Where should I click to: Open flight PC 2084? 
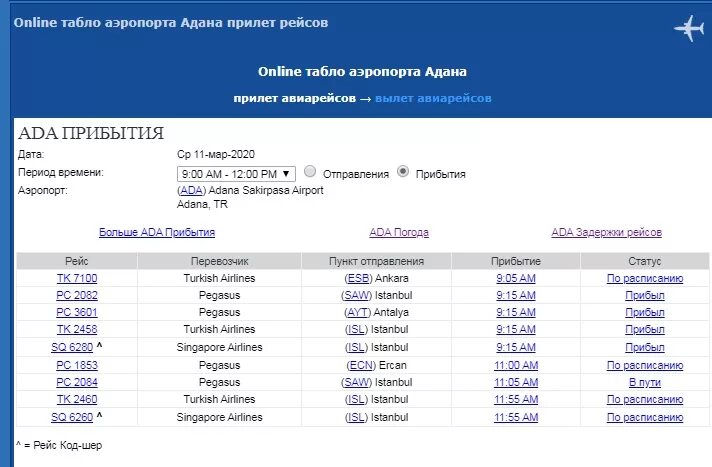coord(77,382)
